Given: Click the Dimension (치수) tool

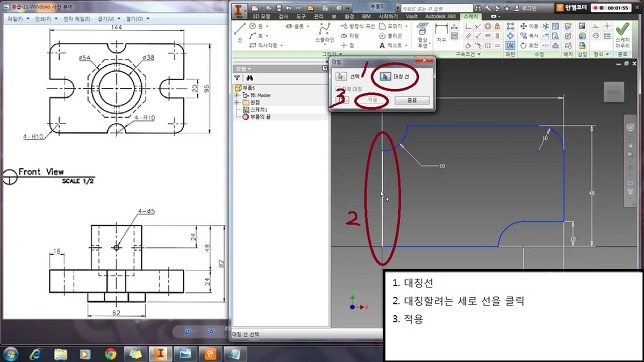Looking at the screenshot, I should tap(441, 33).
